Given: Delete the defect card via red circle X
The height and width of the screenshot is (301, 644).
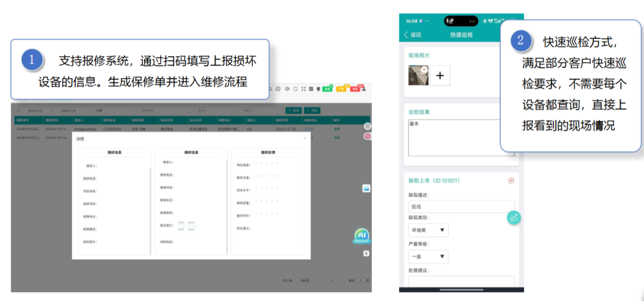Looking at the screenshot, I should [512, 180].
